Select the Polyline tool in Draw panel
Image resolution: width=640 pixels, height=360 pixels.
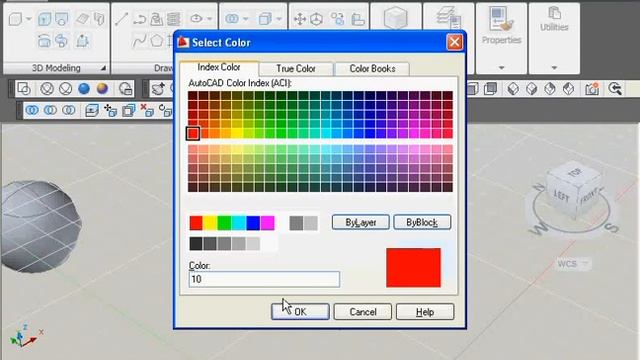tap(139, 19)
